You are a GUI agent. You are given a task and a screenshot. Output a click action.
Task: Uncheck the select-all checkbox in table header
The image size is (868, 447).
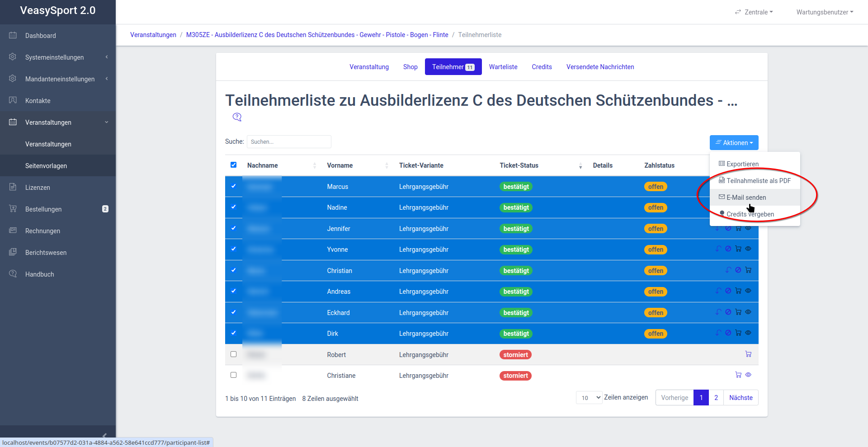(x=233, y=165)
